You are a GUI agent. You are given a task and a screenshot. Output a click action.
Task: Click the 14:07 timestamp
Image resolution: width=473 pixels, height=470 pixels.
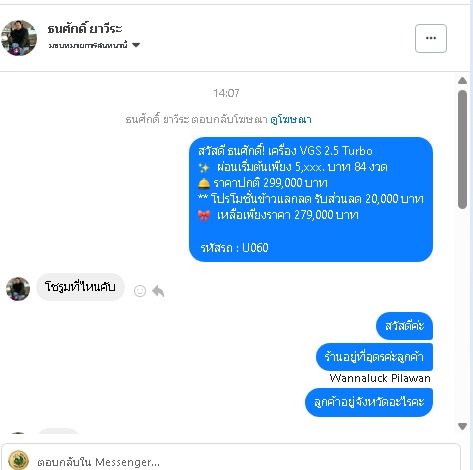click(x=226, y=93)
